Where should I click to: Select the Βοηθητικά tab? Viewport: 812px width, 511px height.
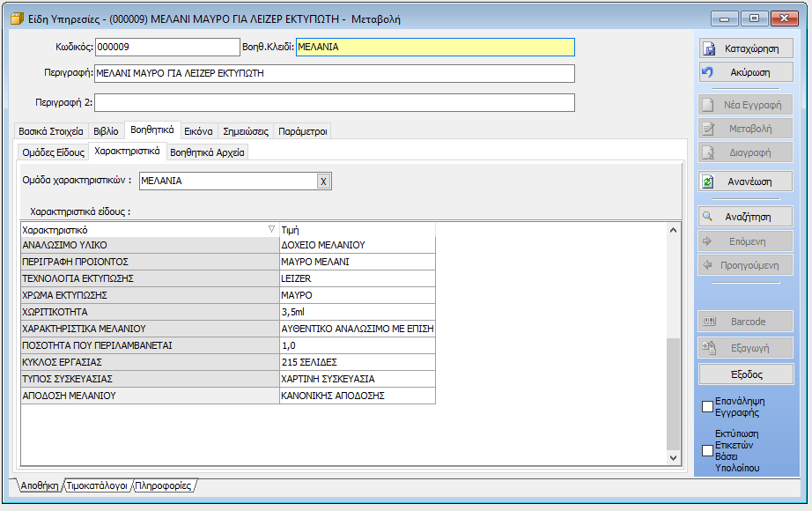pyautogui.click(x=152, y=130)
